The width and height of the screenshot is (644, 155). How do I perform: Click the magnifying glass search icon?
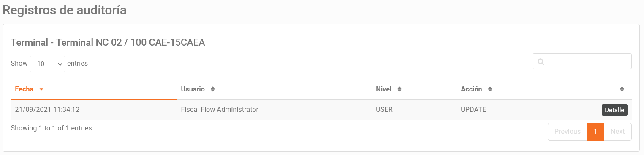[x=541, y=62]
